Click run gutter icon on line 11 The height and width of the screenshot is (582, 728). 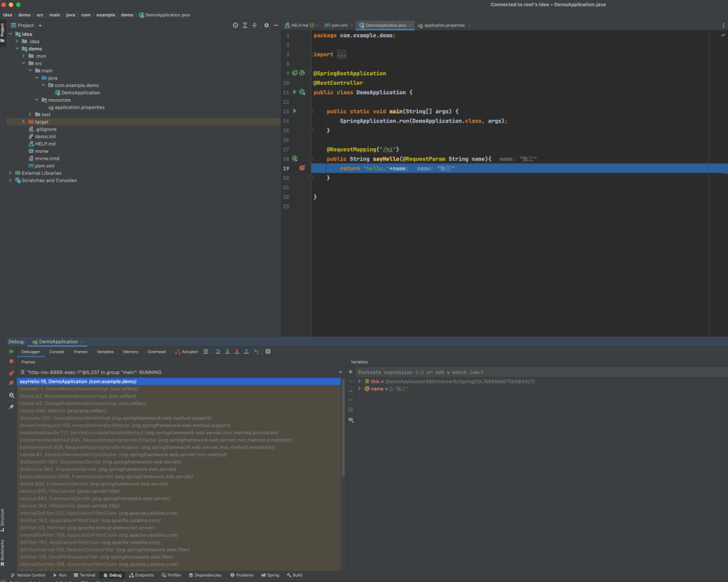295,92
